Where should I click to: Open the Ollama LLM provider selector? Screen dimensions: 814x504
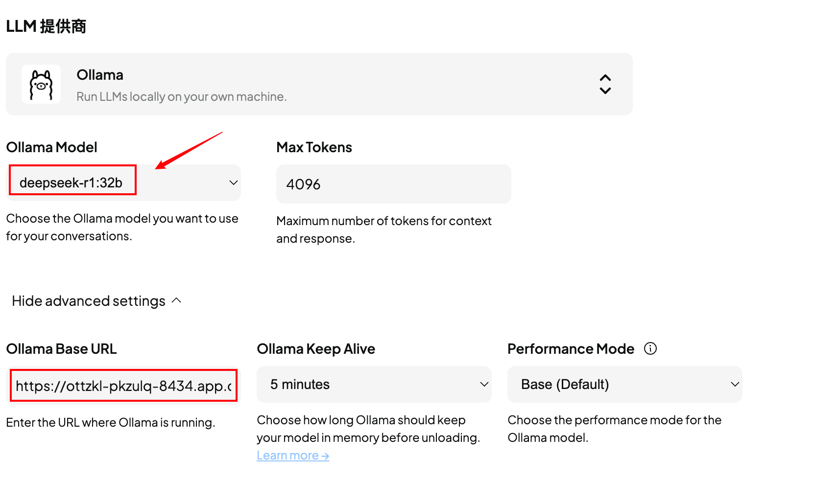pyautogui.click(x=318, y=85)
